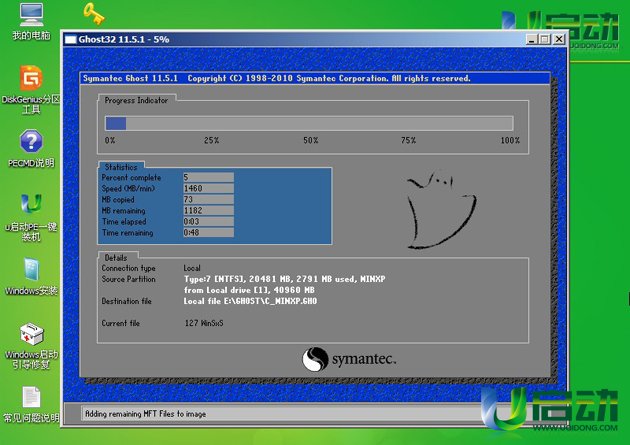Click the Symantec Ghost 11.5.1 copyright header
The height and width of the screenshot is (445, 630).
click(x=277, y=78)
